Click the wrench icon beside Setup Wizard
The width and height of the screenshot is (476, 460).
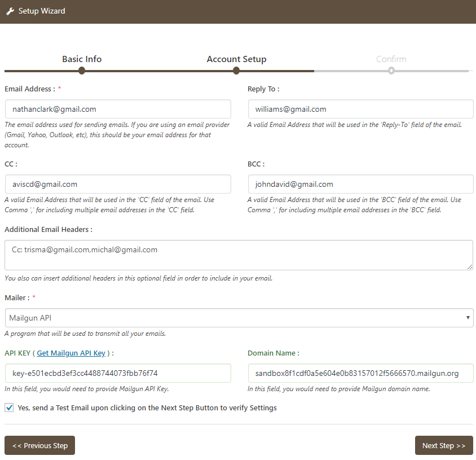10,11
